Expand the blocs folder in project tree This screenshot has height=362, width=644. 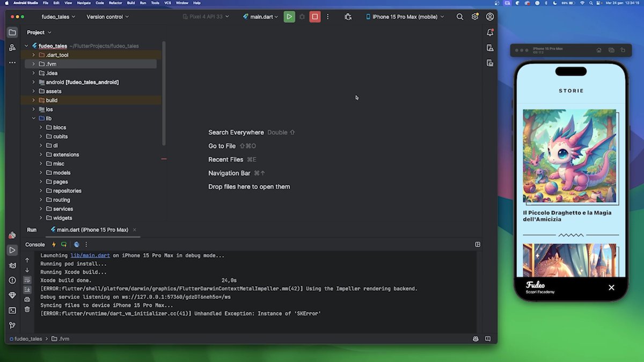point(41,128)
